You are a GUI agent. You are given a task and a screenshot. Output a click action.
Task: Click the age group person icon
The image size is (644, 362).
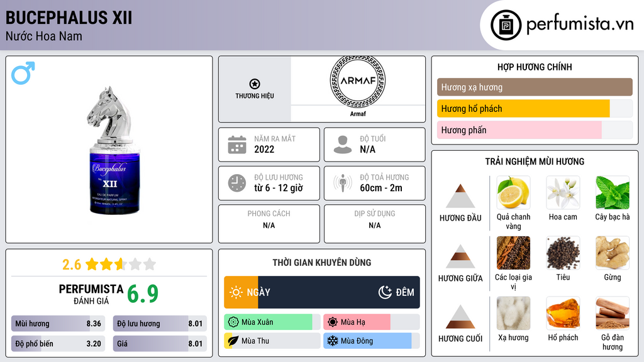tap(343, 145)
